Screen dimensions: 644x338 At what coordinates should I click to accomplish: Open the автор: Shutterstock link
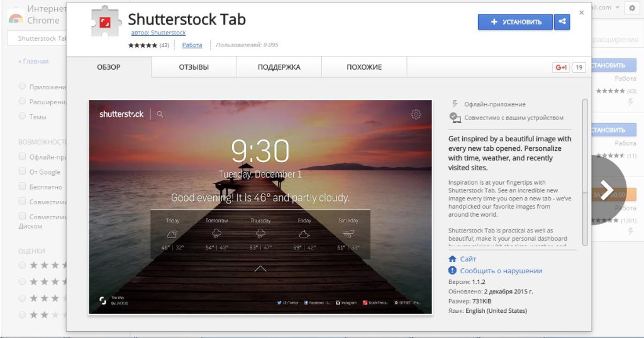click(158, 33)
